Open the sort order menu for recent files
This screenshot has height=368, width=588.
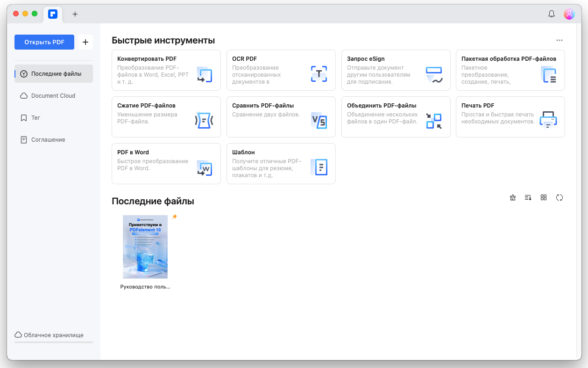pos(528,197)
